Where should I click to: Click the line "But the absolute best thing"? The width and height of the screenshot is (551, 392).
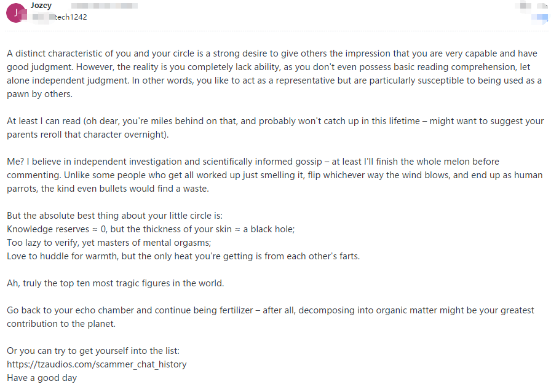(114, 216)
